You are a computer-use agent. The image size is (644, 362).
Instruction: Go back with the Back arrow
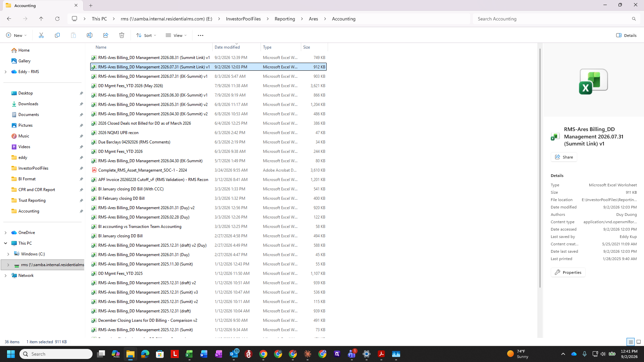[9, 19]
